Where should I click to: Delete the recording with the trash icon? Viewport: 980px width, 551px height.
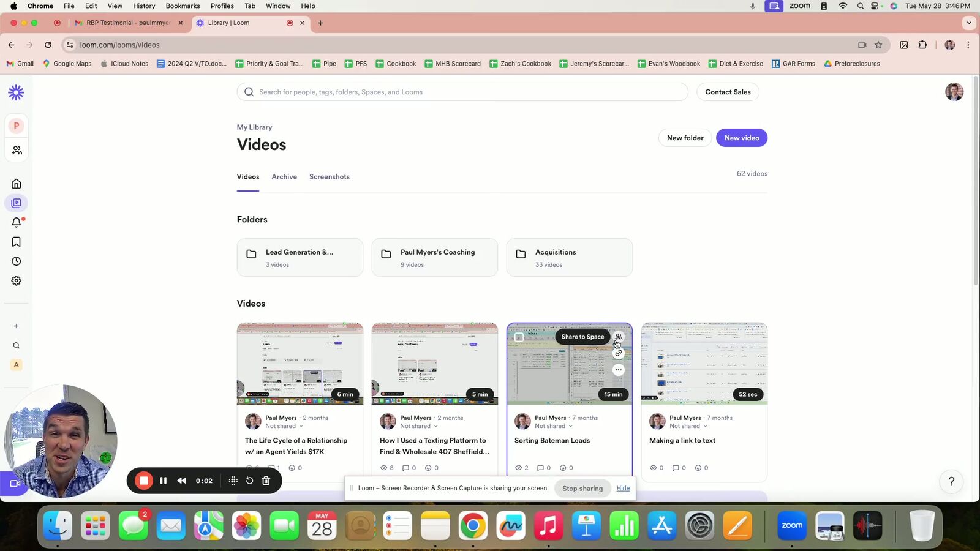[266, 481]
